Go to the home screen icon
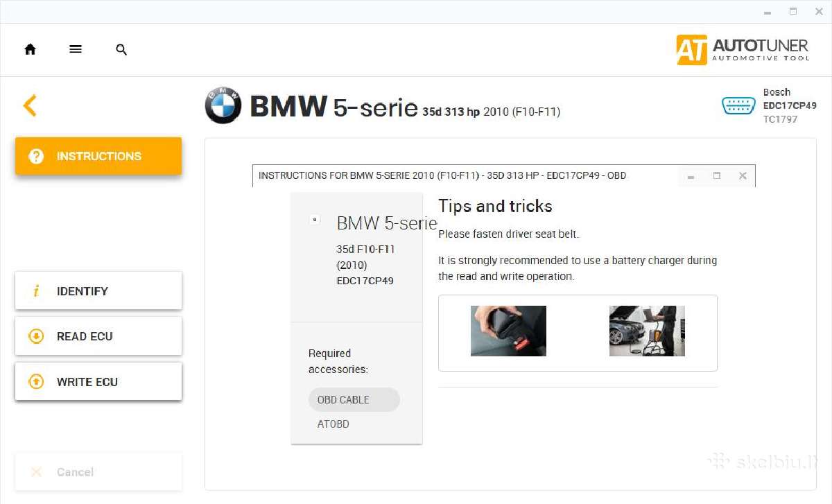 pyautogui.click(x=30, y=49)
